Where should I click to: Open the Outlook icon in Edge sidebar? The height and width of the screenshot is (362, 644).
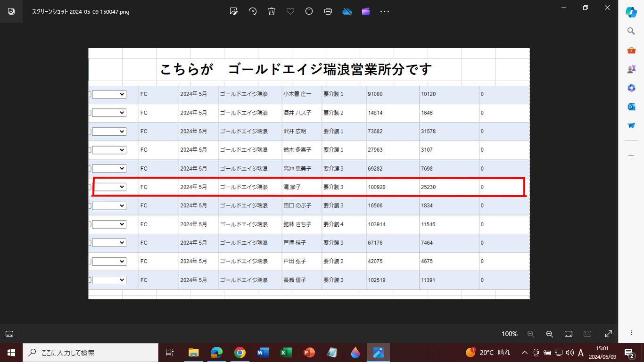tap(631, 107)
